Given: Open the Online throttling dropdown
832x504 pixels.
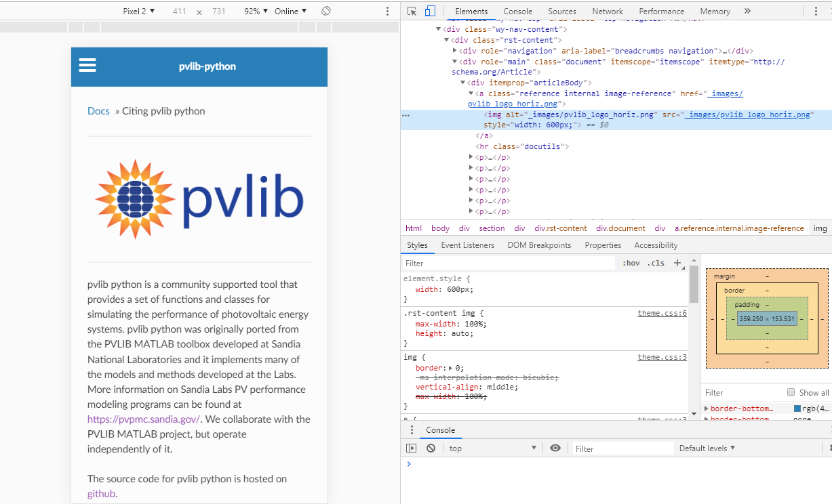Looking at the screenshot, I should pyautogui.click(x=291, y=11).
